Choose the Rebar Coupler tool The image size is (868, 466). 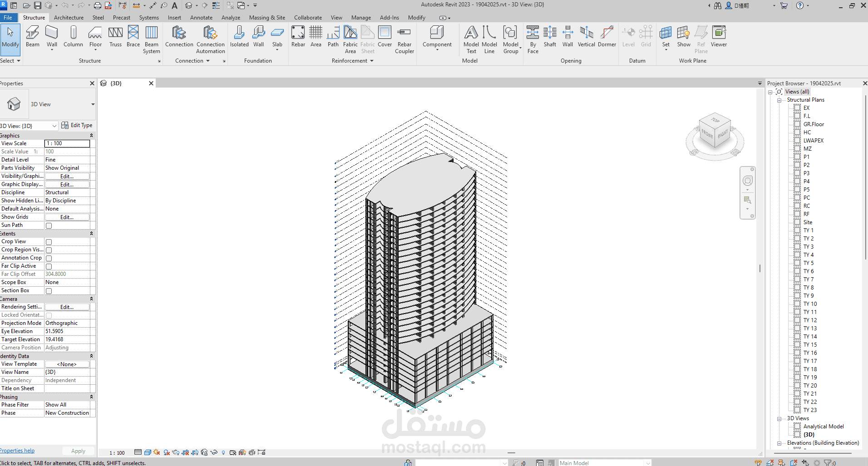(404, 39)
